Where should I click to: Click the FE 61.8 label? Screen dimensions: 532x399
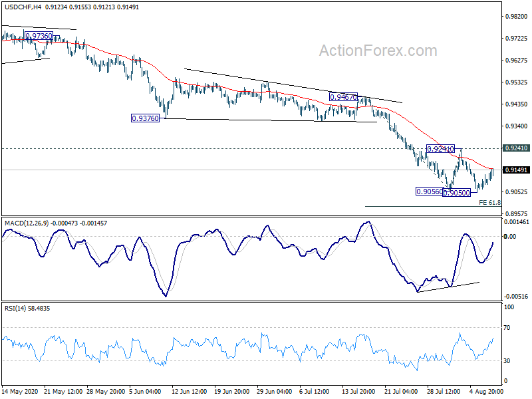[489, 203]
